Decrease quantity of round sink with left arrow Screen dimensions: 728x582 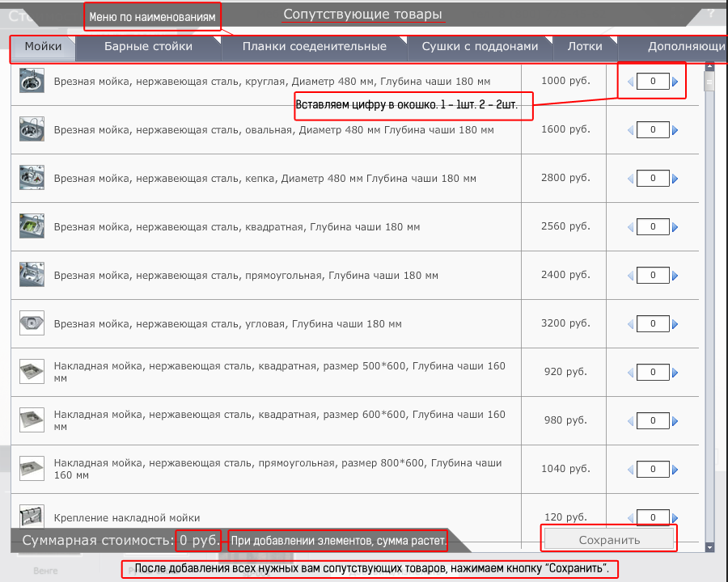click(630, 82)
